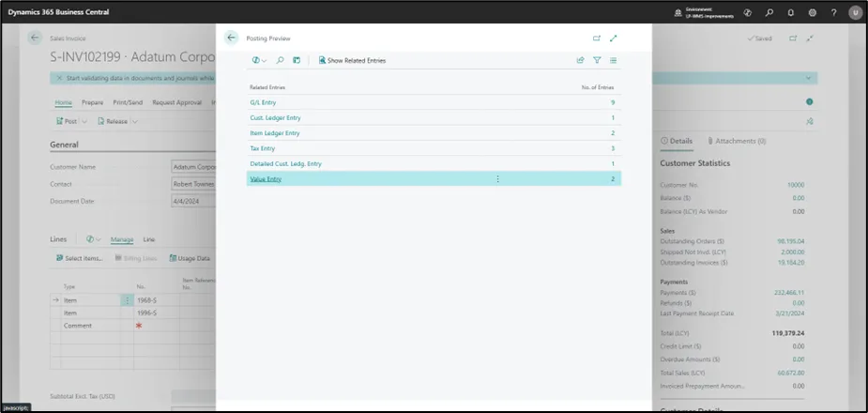
Task: Open Sales Invoice in a new window
Action: click(x=793, y=38)
